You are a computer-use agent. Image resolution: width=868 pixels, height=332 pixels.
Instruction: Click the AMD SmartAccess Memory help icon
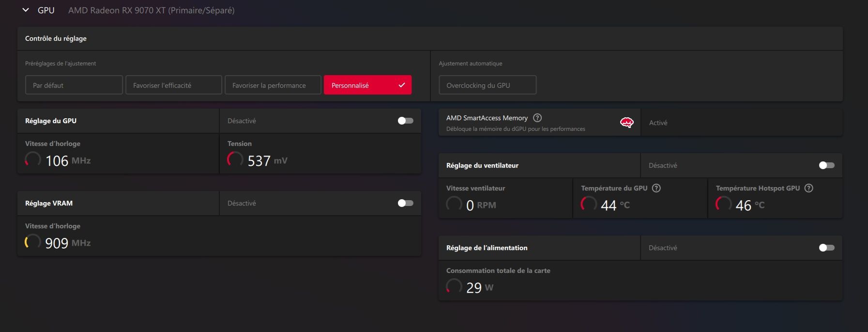(537, 118)
